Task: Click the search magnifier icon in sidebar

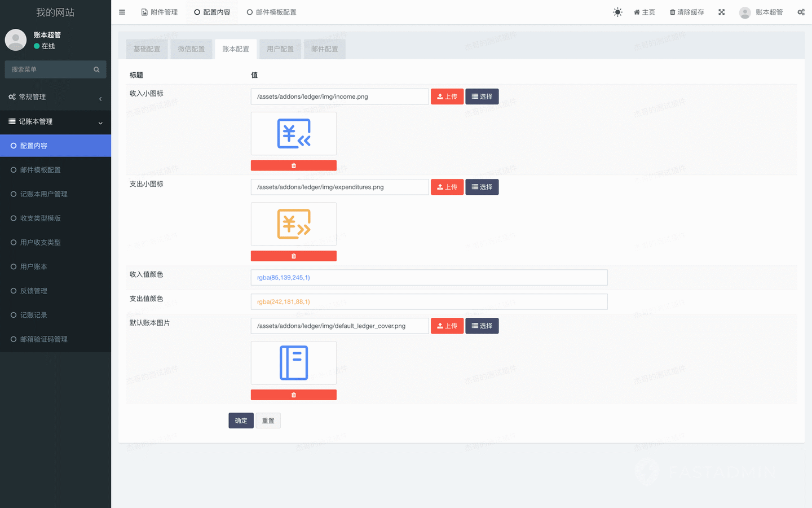Action: point(96,69)
